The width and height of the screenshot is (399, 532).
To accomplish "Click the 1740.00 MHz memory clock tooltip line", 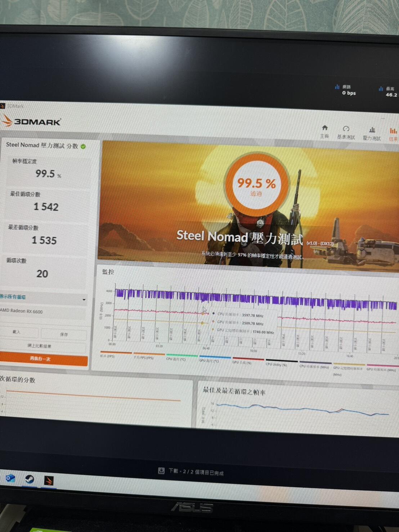I will 242,331.
